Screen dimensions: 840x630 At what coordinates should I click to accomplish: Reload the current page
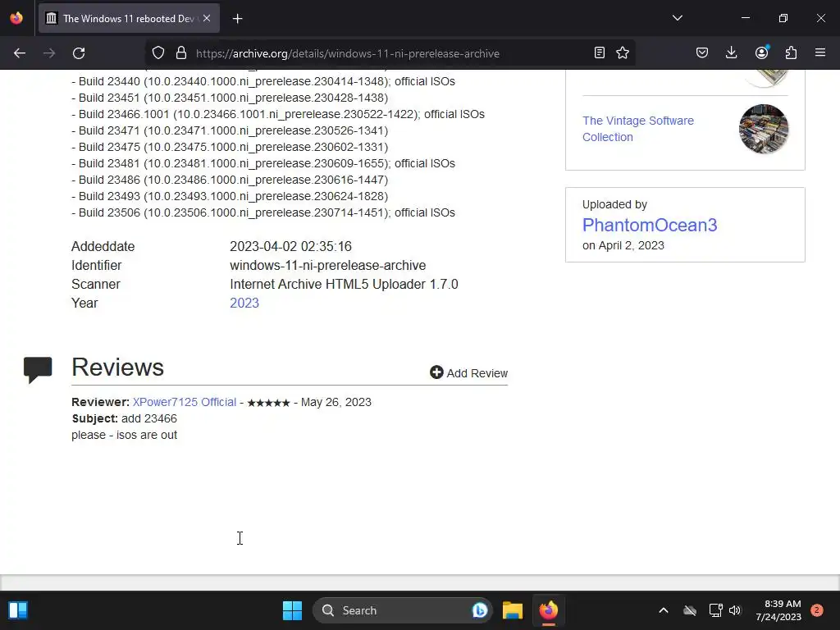click(x=79, y=53)
